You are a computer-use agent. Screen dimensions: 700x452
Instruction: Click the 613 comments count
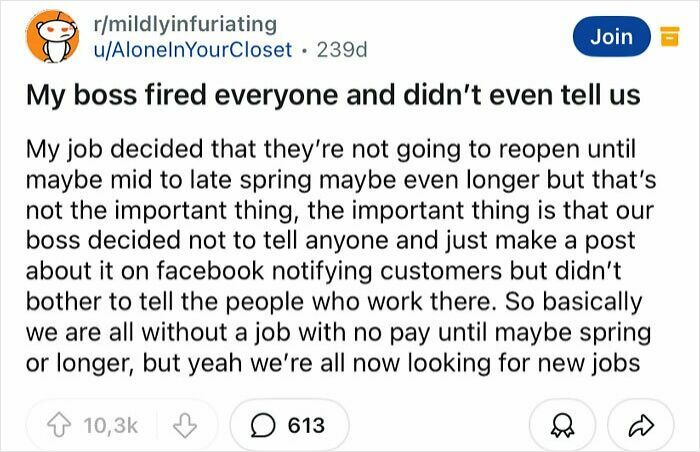point(306,425)
